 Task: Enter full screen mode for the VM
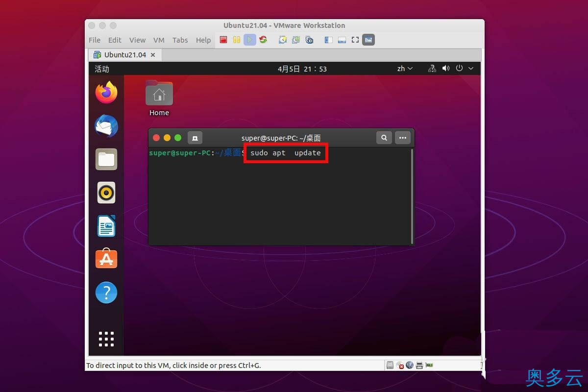pos(354,40)
